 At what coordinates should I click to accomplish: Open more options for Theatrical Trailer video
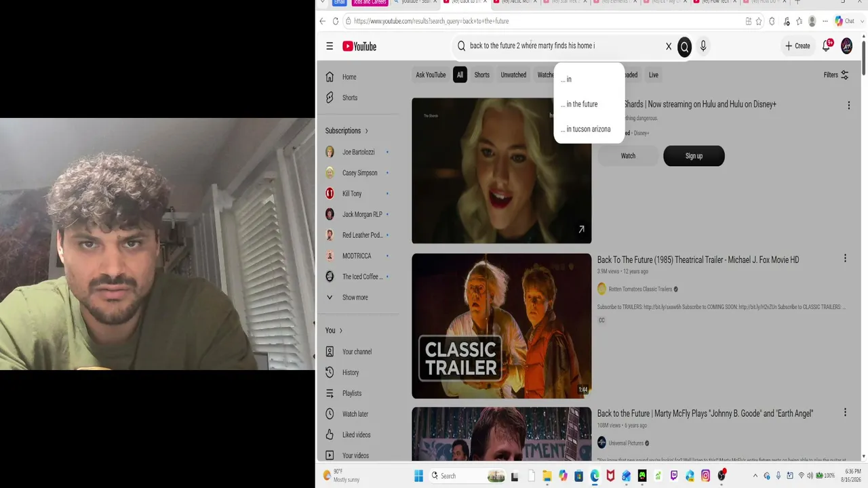845,258
